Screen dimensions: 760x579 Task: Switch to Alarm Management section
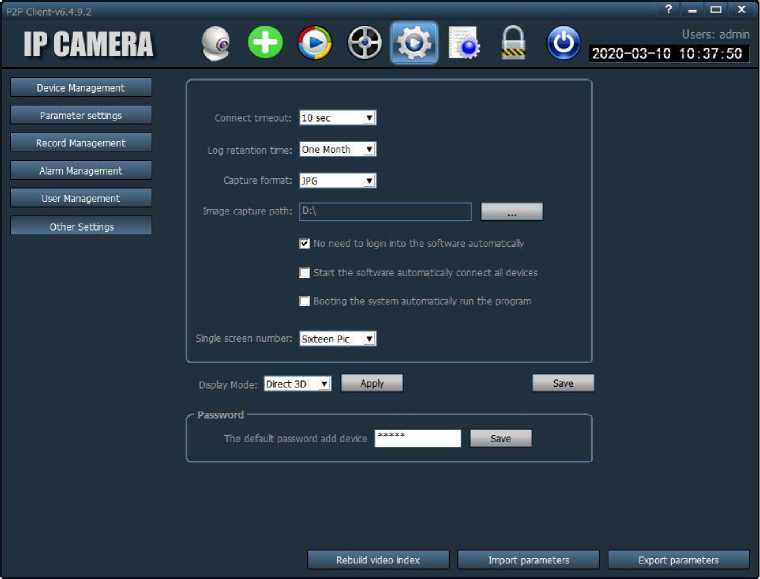tap(81, 171)
